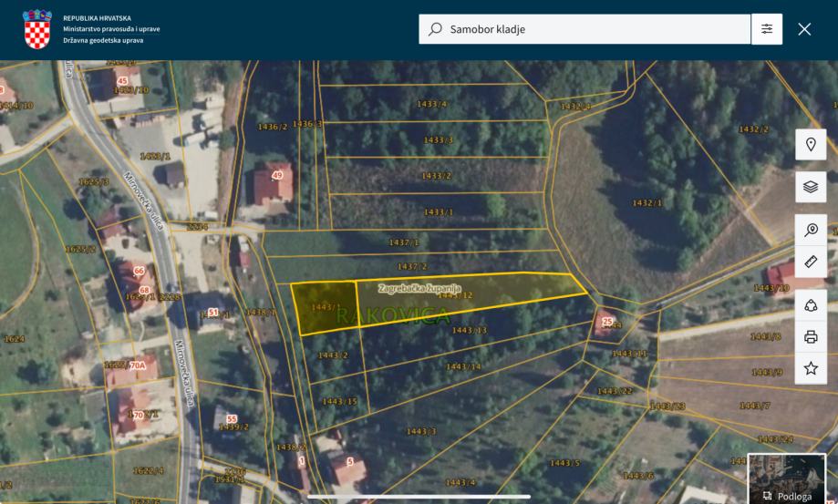Select parcel 1433/4

point(432,104)
